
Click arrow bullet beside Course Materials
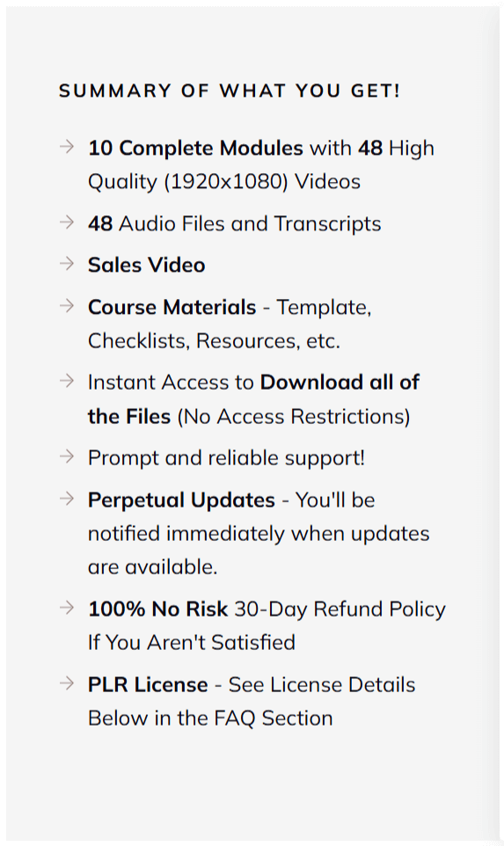[66, 306]
